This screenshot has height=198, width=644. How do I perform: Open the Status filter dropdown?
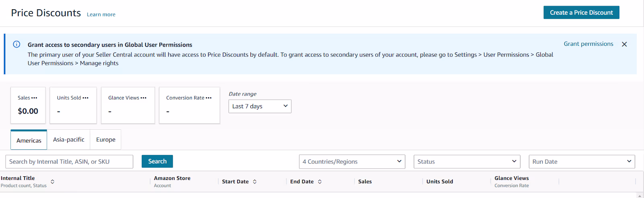click(467, 161)
